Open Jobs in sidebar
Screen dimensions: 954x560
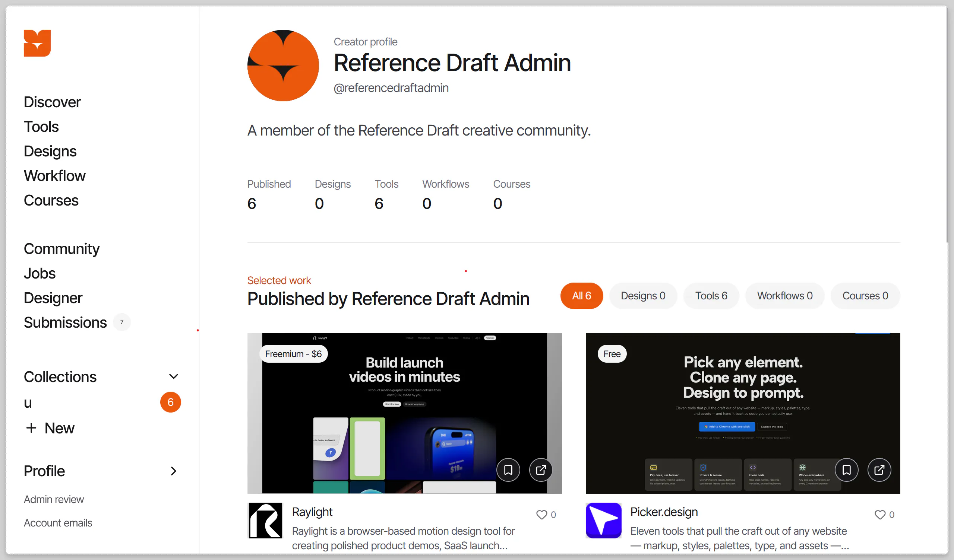point(40,273)
